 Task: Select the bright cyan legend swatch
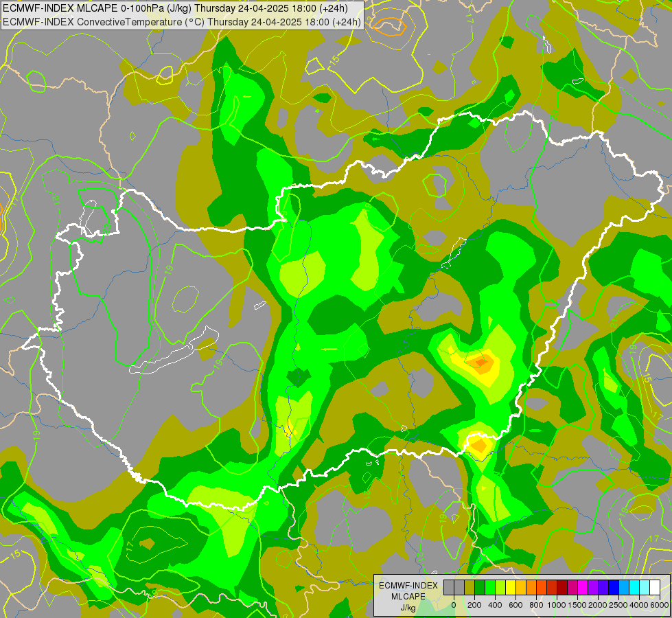pyautogui.click(x=635, y=588)
